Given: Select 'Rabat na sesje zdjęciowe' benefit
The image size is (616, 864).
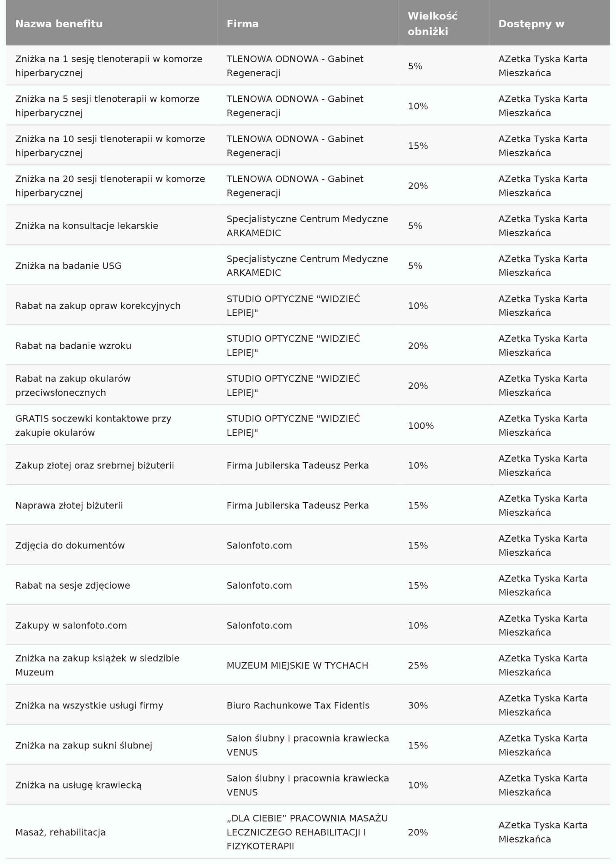Looking at the screenshot, I should (x=73, y=586).
